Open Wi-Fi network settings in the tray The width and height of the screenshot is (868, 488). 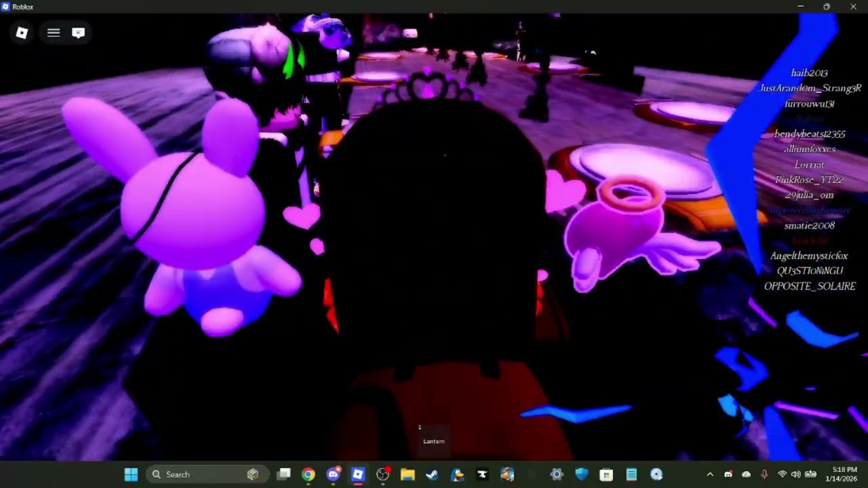tap(782, 474)
